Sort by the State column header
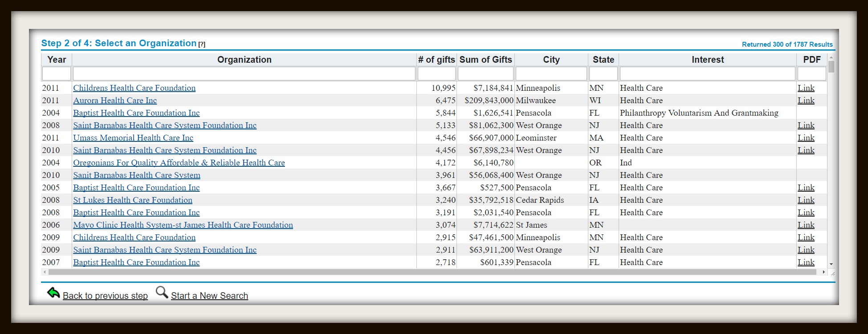Screen dimensions: 868x334 (x=603, y=60)
